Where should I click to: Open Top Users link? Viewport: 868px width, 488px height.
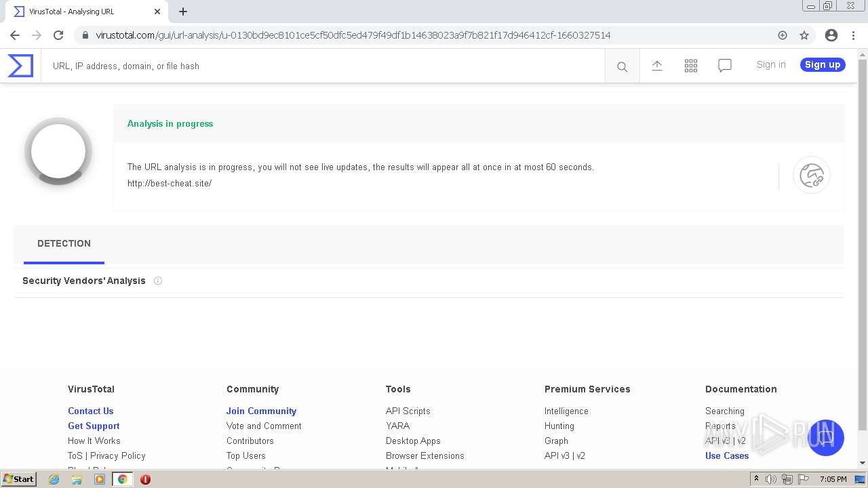click(246, 455)
